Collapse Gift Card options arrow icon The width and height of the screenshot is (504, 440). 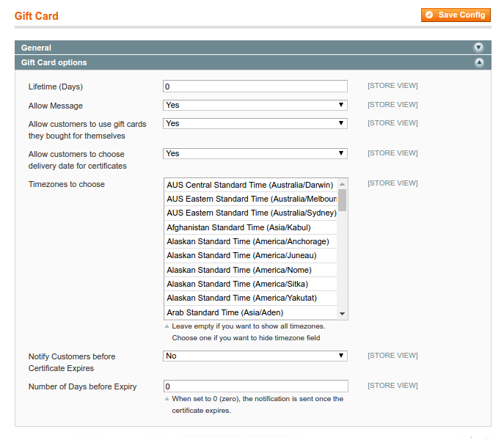pos(478,63)
